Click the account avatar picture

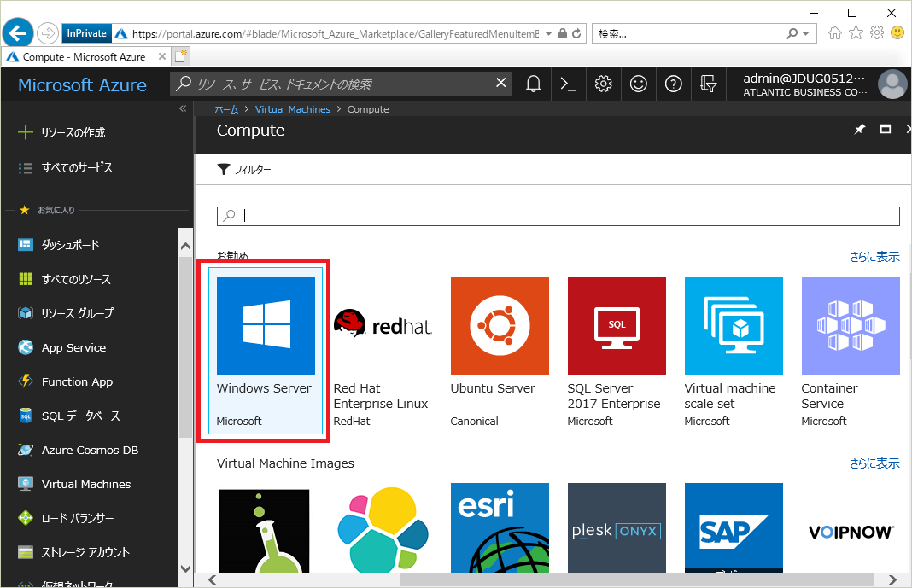pyautogui.click(x=892, y=84)
